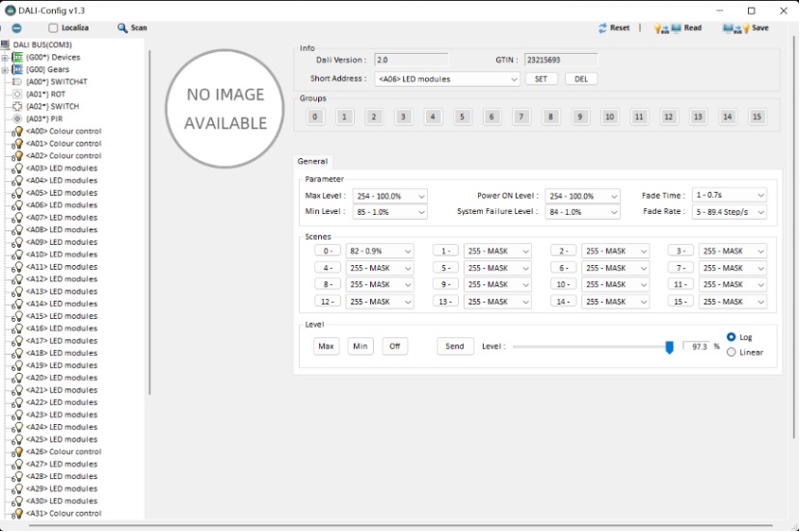Click bulb icon of A00 Colour control
Screen dimensions: 800x532
18,131
